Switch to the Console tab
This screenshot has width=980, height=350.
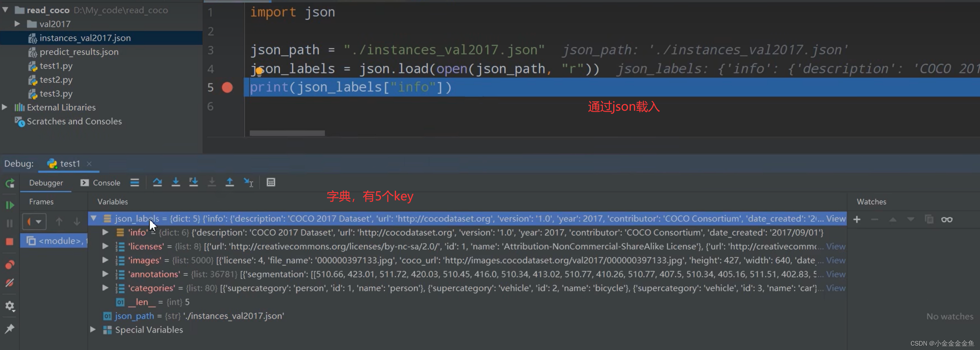100,183
